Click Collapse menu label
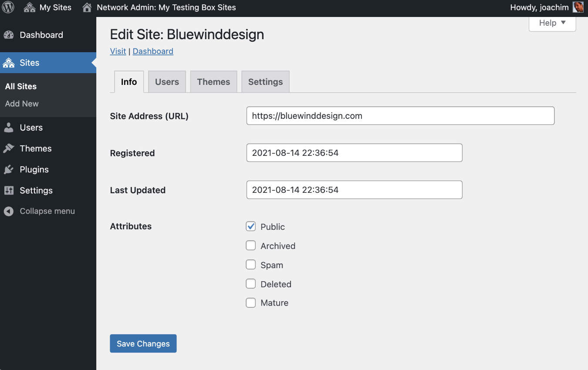 click(x=47, y=211)
